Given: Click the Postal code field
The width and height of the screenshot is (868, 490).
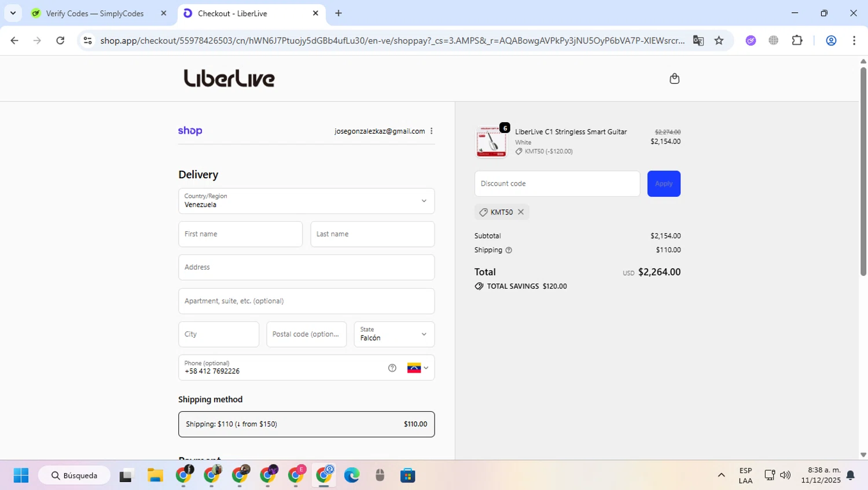Looking at the screenshot, I should 306,334.
